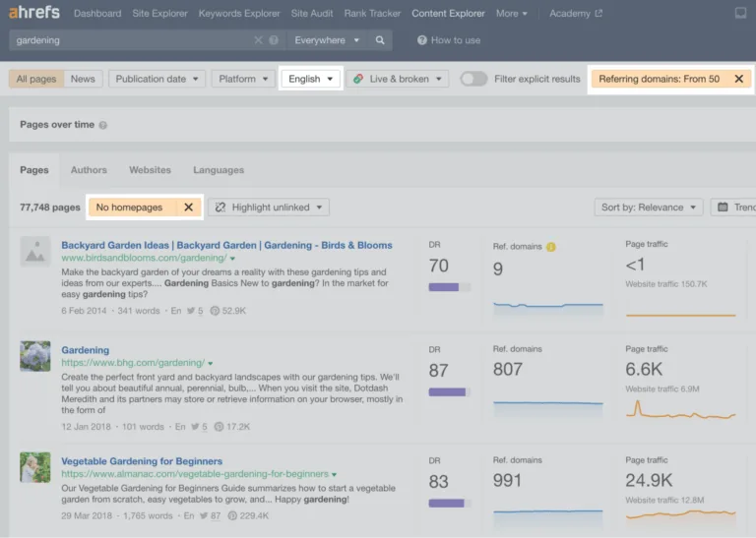Open the Gardening result title link
Image resolution: width=756 pixels, height=538 pixels.
pos(86,350)
